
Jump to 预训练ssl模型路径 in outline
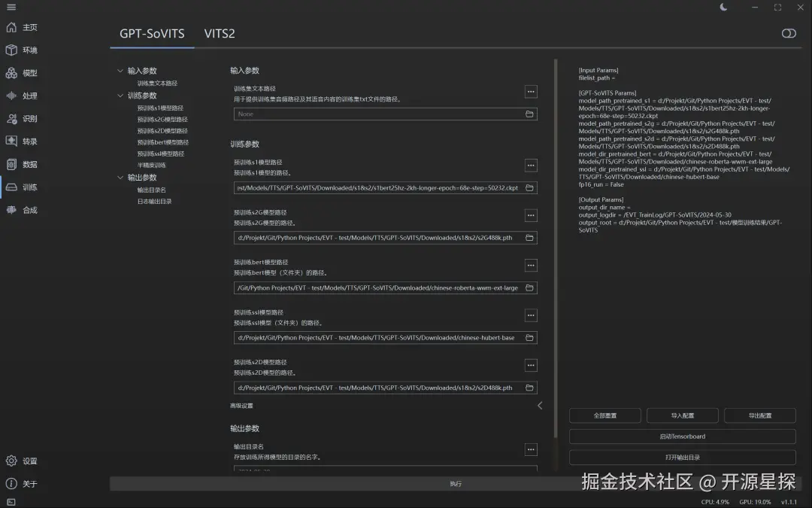pos(161,154)
